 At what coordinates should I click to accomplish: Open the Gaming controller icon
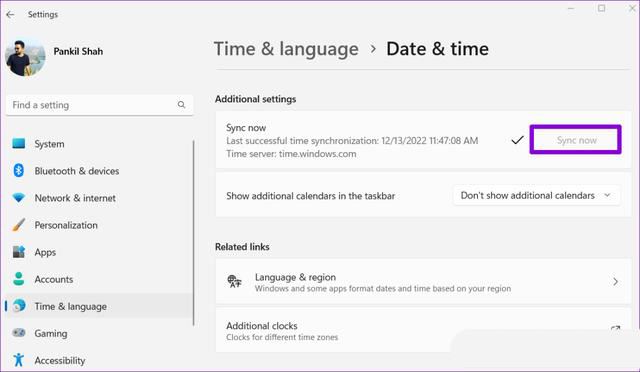19,333
